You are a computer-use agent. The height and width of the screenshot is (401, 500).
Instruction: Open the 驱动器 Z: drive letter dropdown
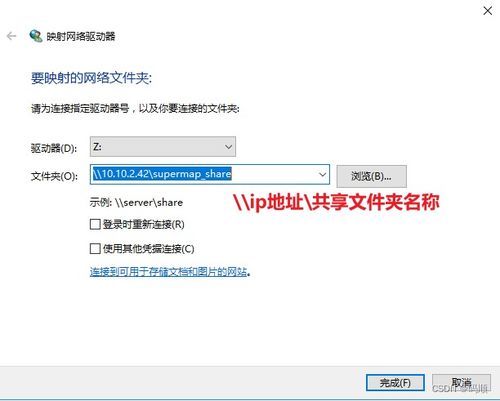[x=163, y=146]
